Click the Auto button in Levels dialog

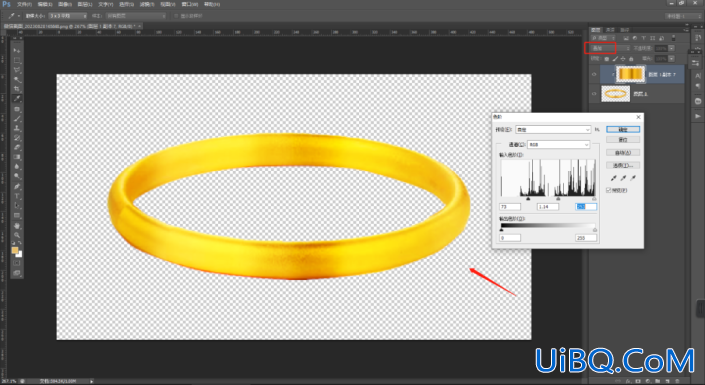tap(623, 152)
